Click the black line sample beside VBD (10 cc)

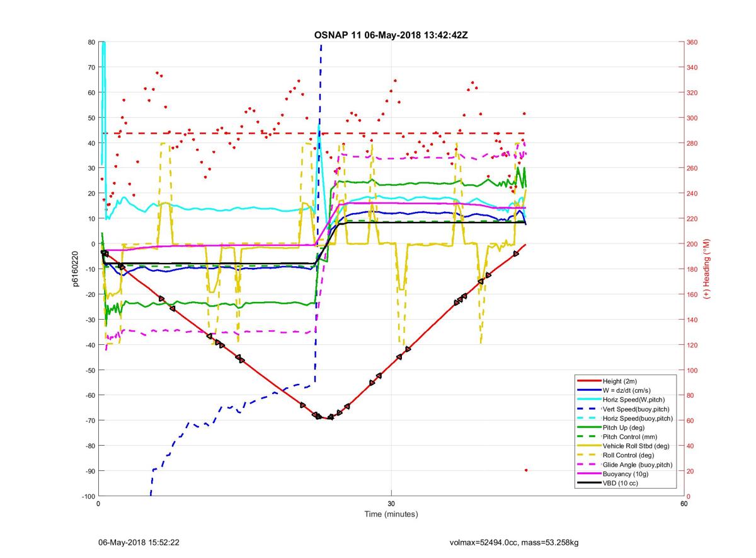588,483
